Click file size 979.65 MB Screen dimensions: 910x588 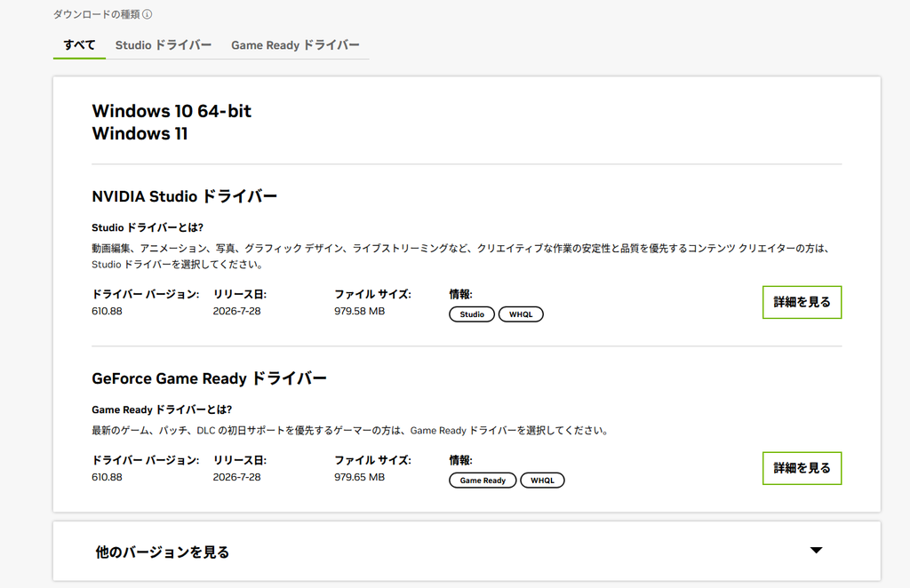pos(359,477)
